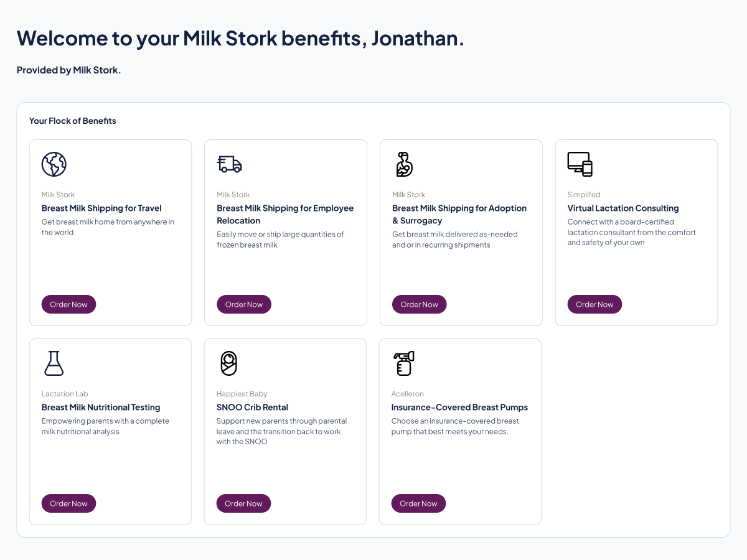The height and width of the screenshot is (560, 747).
Task: Click the devices icon on Virtual Lactation Consulting
Action: click(580, 164)
